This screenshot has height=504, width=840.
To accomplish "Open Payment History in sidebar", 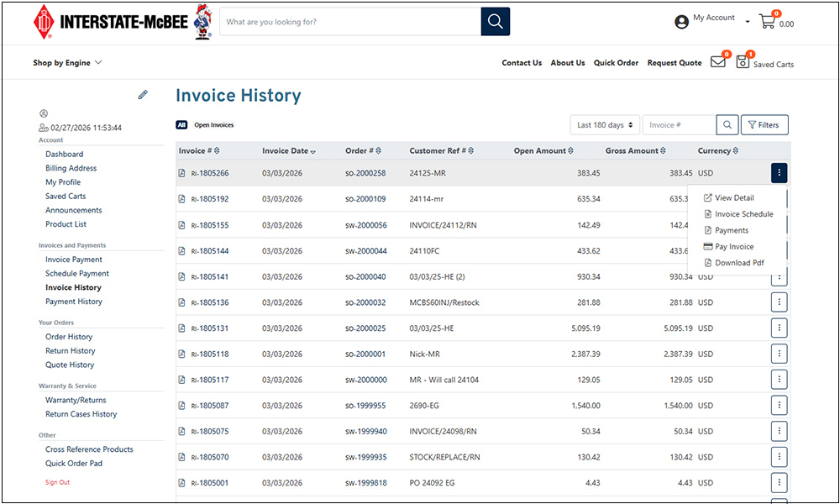I will click(x=74, y=302).
